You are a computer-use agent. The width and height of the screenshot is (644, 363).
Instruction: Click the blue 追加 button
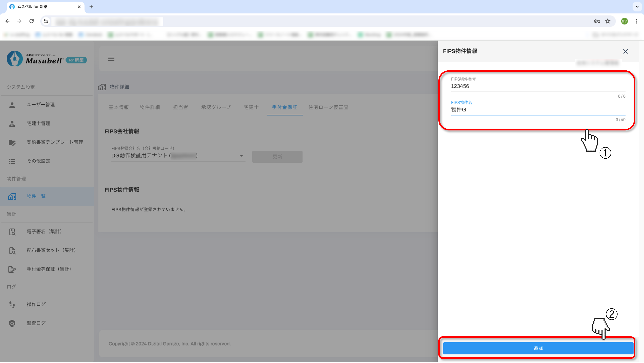coord(538,348)
